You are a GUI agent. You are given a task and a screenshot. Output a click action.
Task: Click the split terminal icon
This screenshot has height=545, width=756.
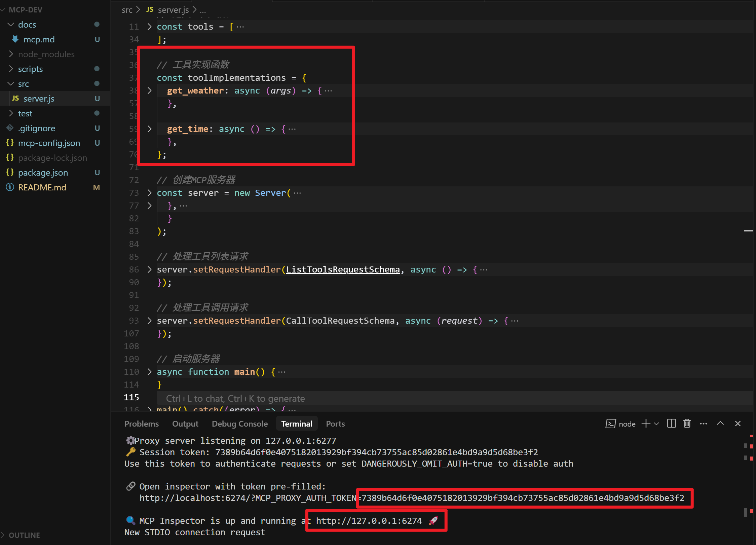[x=671, y=424]
